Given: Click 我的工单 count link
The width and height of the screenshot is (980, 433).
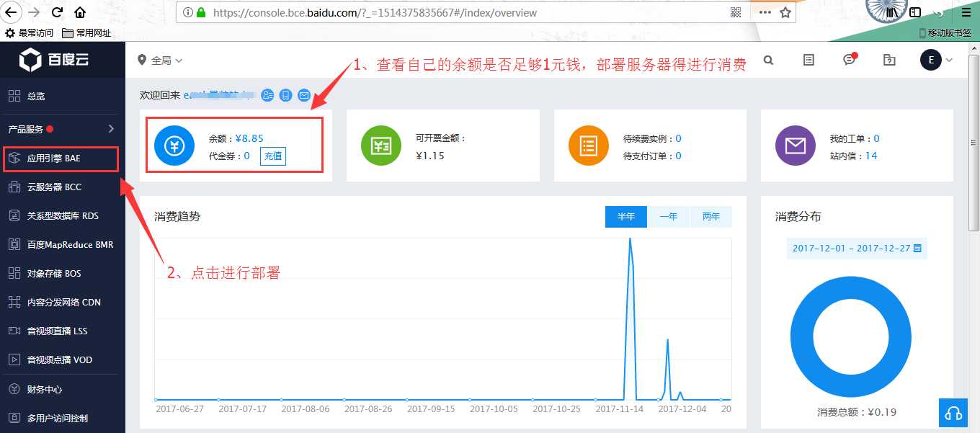Looking at the screenshot, I should click(876, 138).
